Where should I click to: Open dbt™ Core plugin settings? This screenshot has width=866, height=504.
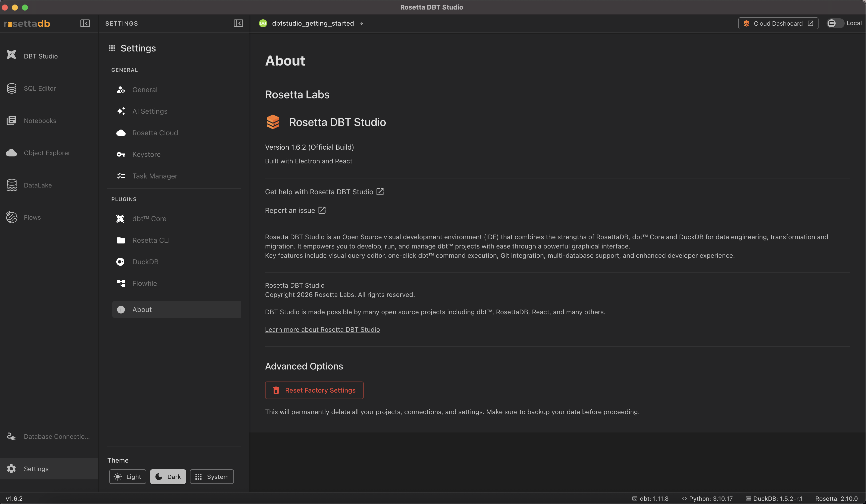[176, 219]
